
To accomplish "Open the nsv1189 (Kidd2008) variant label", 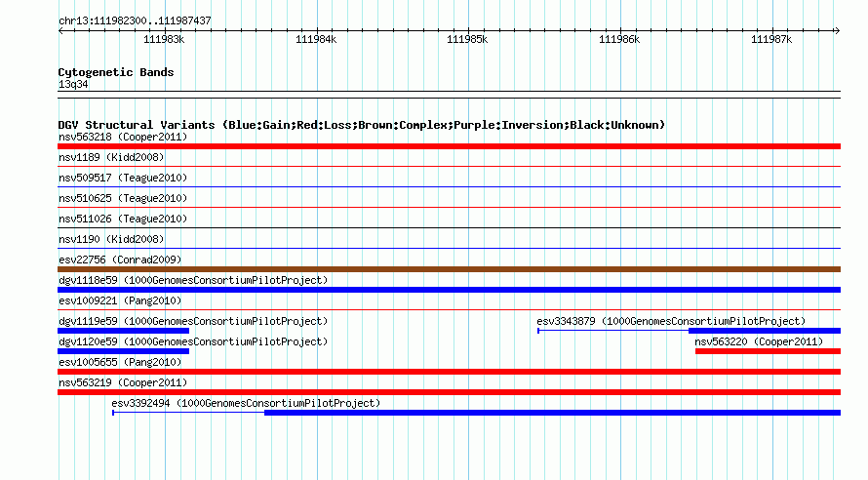I will coord(111,157).
